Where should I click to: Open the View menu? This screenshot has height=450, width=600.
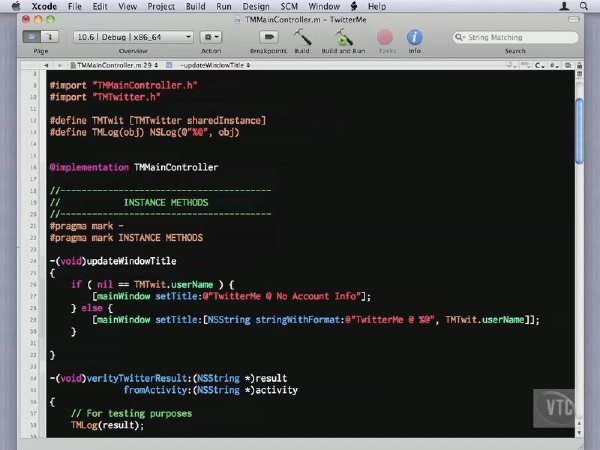point(127,6)
